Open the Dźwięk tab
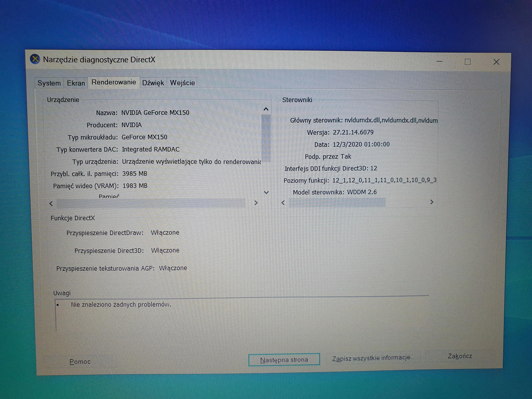532x399 pixels. (153, 83)
